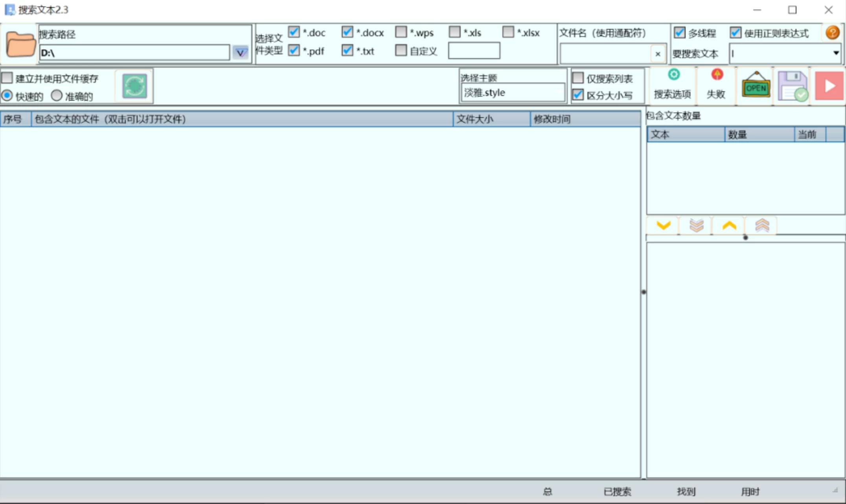Click the double up chevron icon
The image size is (846, 504).
761,226
